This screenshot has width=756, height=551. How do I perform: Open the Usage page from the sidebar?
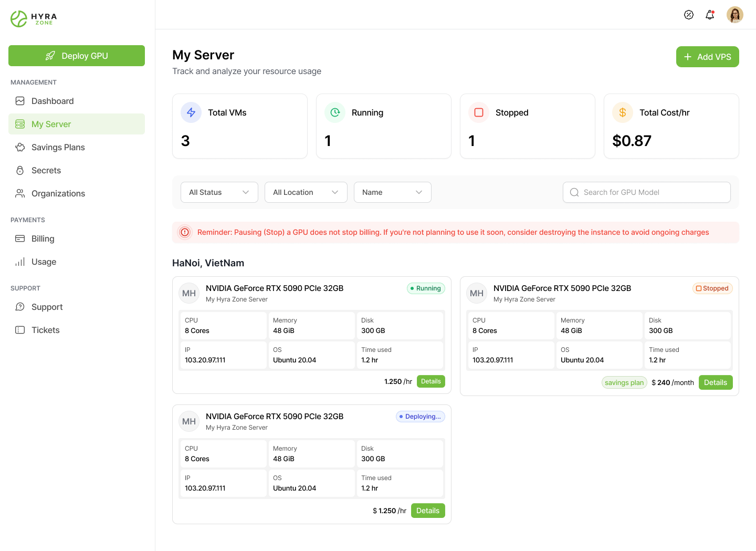[x=44, y=262]
